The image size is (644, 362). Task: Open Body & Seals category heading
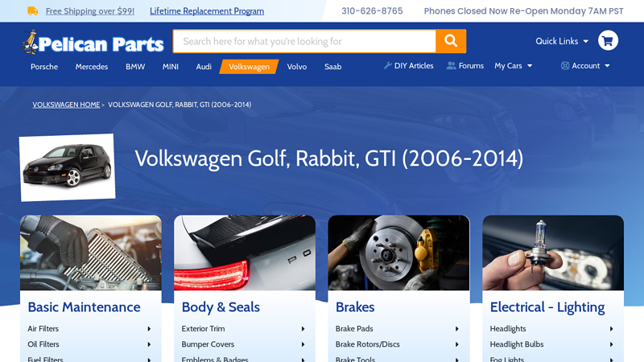point(221,307)
